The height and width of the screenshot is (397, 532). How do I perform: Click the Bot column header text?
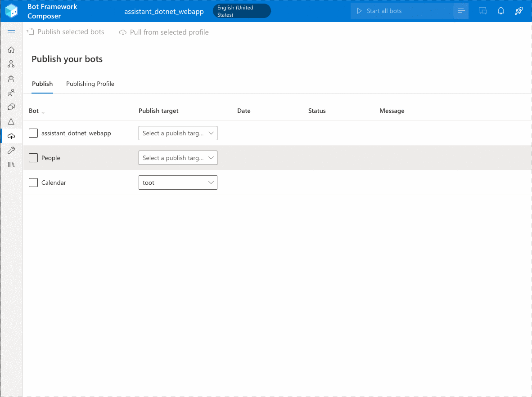point(34,111)
